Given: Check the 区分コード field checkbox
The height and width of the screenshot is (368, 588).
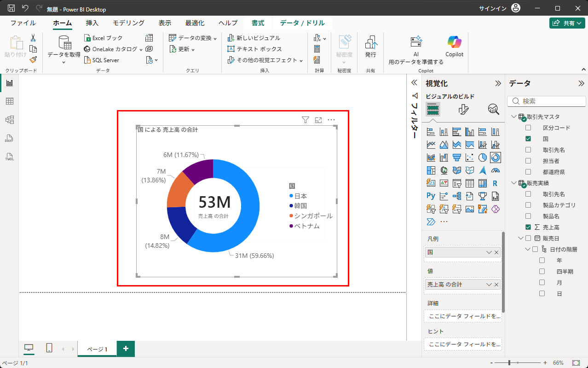Looking at the screenshot, I should 528,128.
